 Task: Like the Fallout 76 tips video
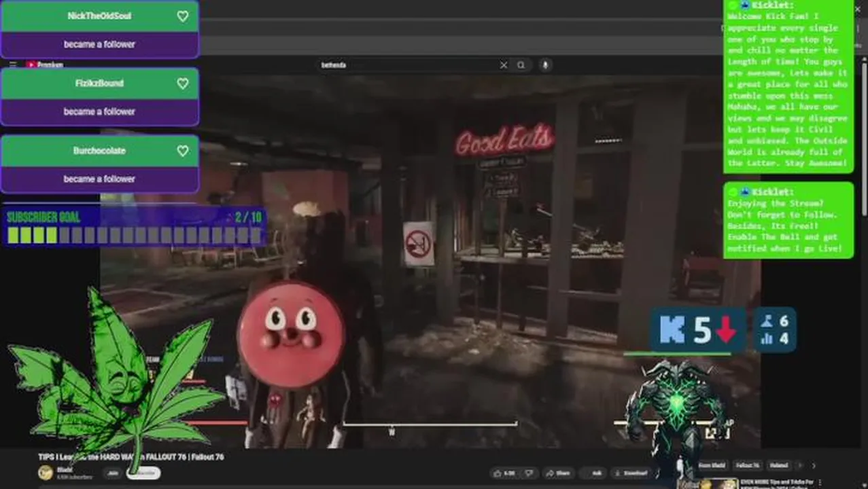[504, 473]
